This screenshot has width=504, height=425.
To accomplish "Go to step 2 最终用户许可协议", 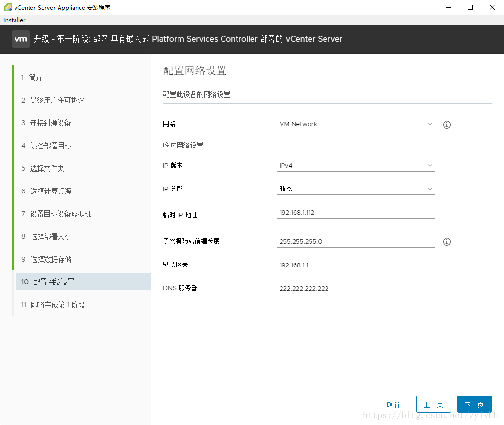I will [53, 100].
